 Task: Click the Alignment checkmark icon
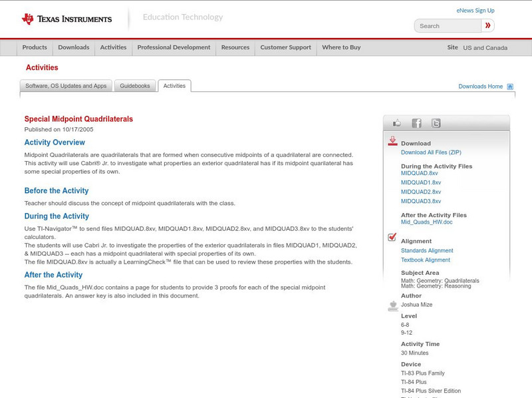tap(392, 237)
